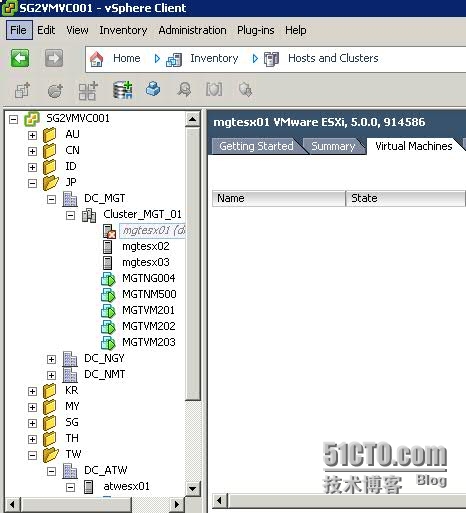
Task: Collapse the TW folder
Action: pos(32,455)
